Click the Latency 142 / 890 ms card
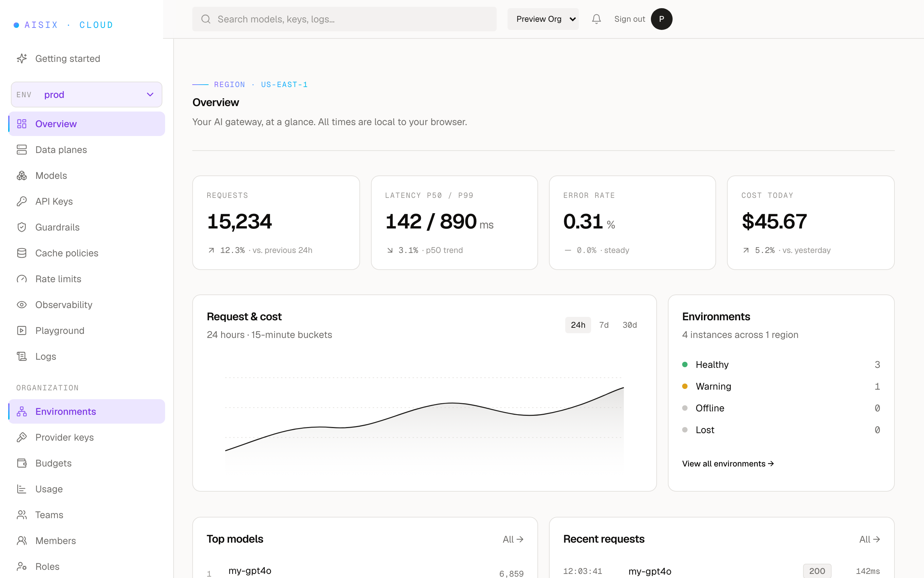The height and width of the screenshot is (578, 924). click(455, 222)
